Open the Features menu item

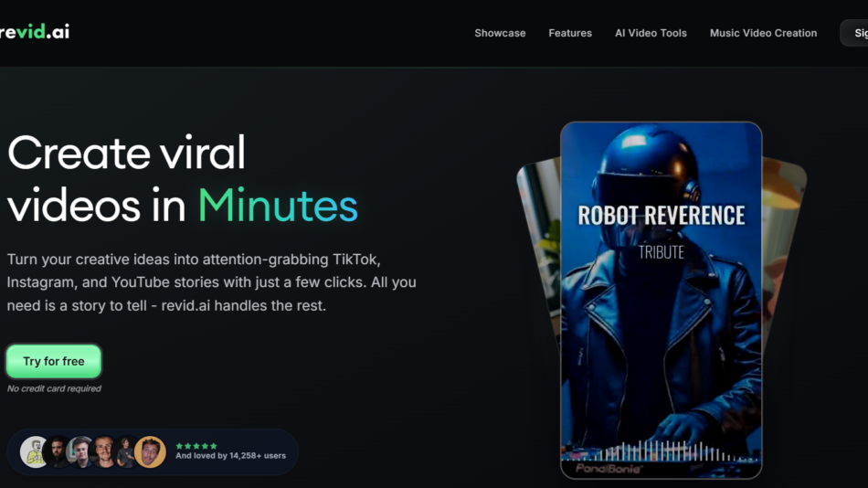(570, 33)
